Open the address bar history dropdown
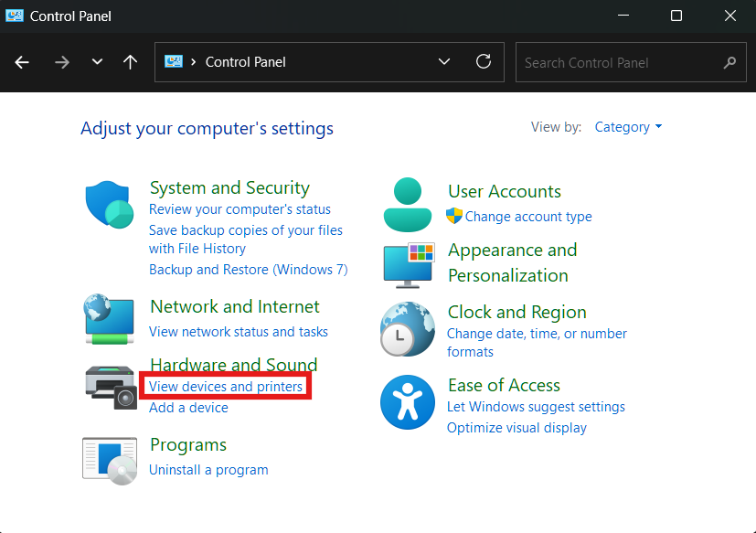Screen dimensions: 756x533 [x=444, y=62]
